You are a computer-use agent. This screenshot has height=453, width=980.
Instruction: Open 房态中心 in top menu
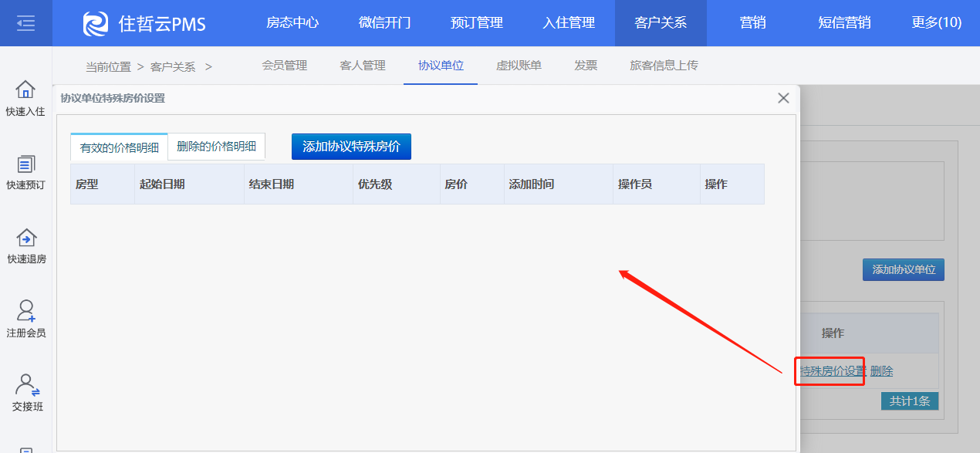coord(292,23)
